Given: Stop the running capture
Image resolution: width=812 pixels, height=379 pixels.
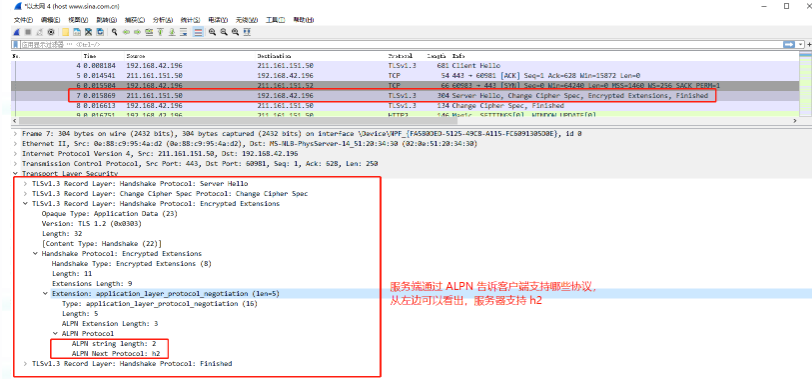Looking at the screenshot, I should (28, 32).
